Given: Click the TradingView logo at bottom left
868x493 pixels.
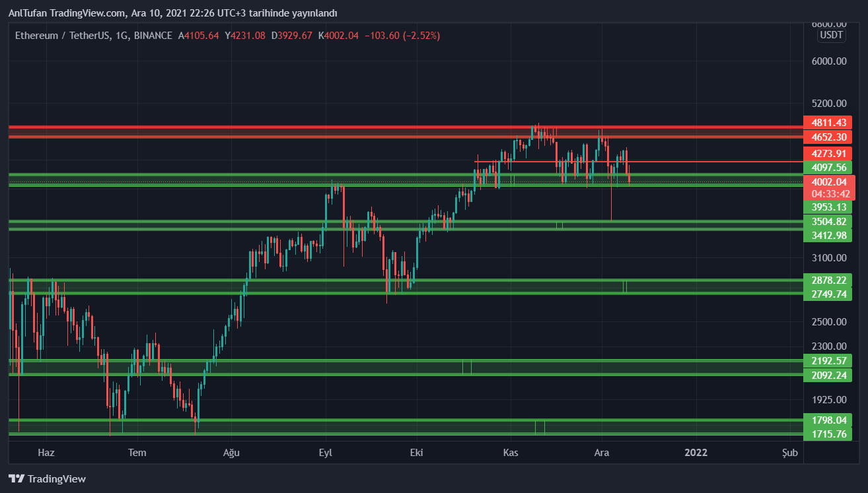Looking at the screenshot, I should [x=47, y=479].
